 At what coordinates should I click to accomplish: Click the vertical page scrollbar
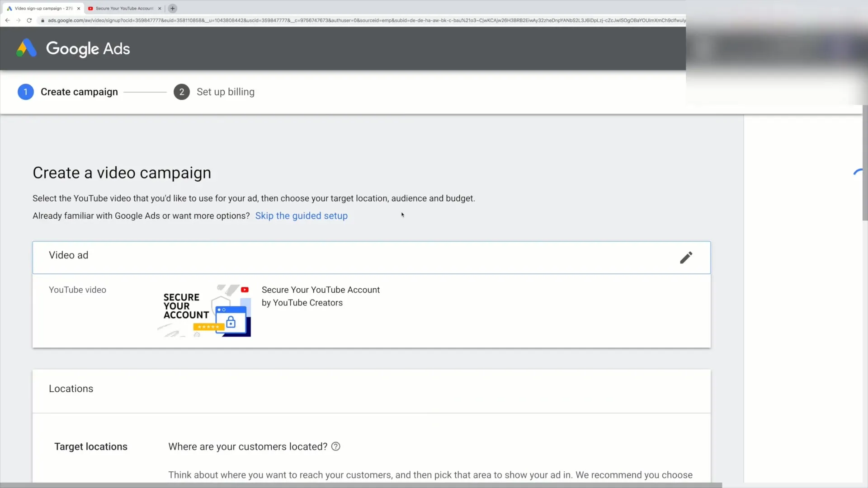click(865, 163)
